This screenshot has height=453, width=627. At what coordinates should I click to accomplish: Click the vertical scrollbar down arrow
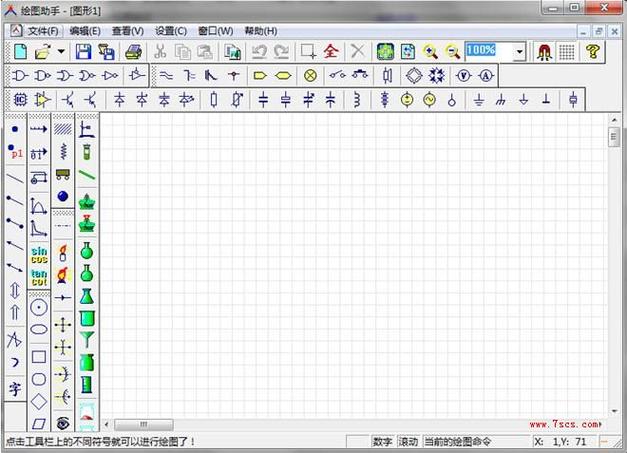(x=614, y=411)
